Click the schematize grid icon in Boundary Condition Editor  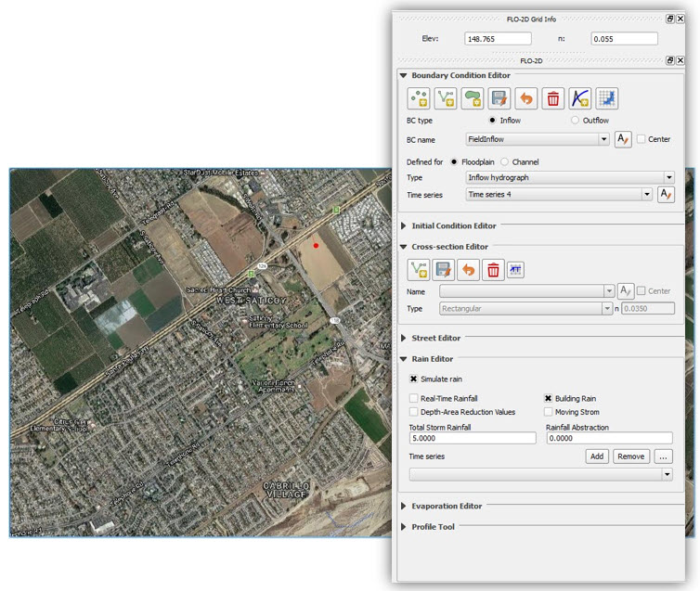[x=607, y=98]
